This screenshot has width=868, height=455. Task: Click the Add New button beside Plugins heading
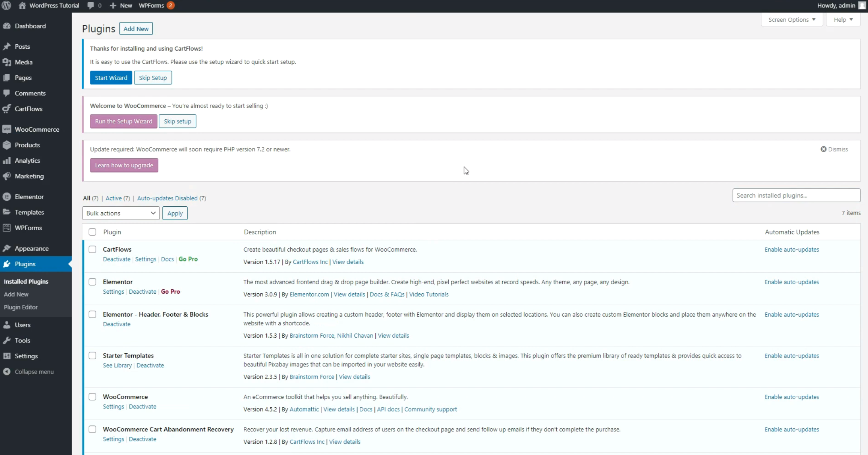[x=136, y=29]
